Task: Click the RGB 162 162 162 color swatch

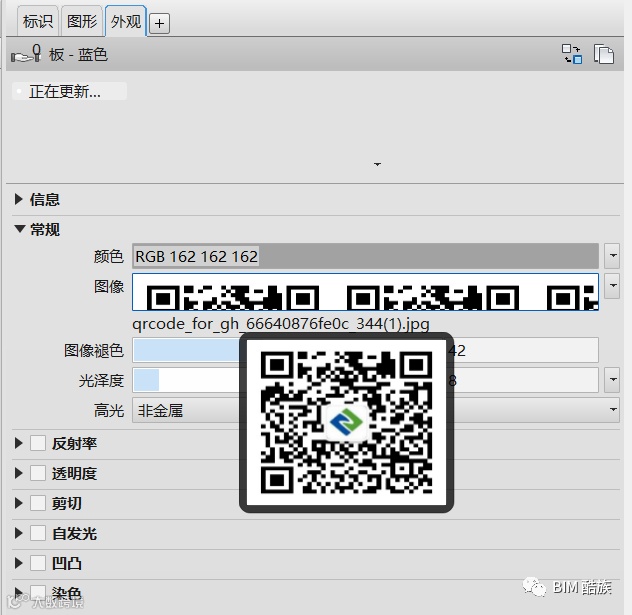Action: coord(365,256)
